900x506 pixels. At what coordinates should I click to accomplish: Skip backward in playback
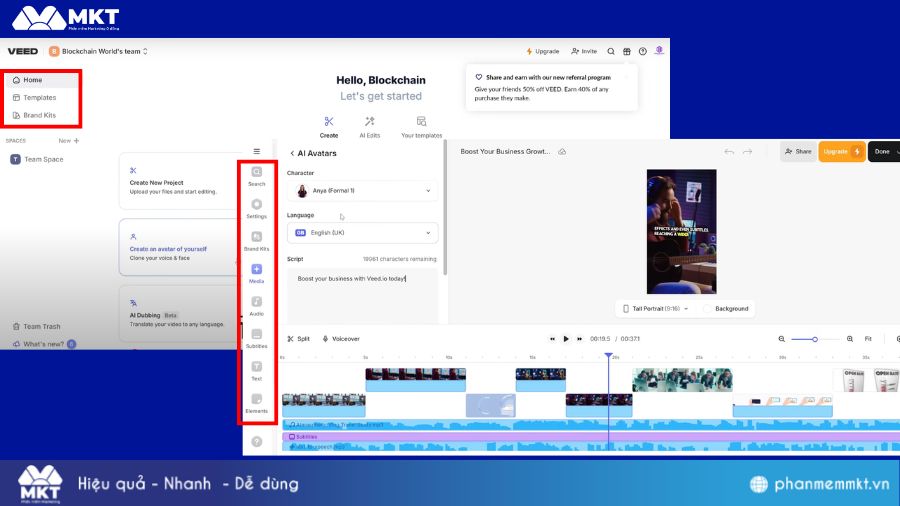pos(552,339)
